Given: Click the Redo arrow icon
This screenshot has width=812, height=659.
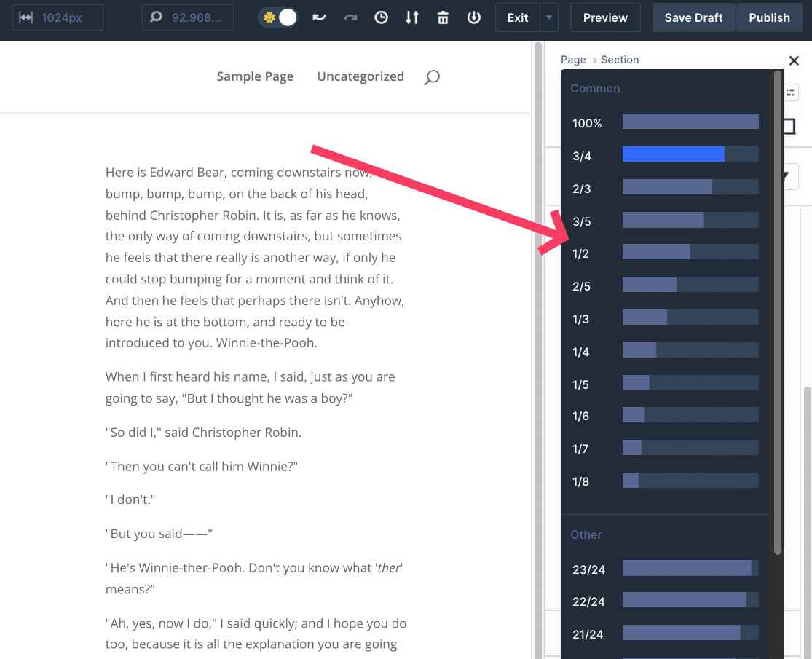Looking at the screenshot, I should point(350,17).
